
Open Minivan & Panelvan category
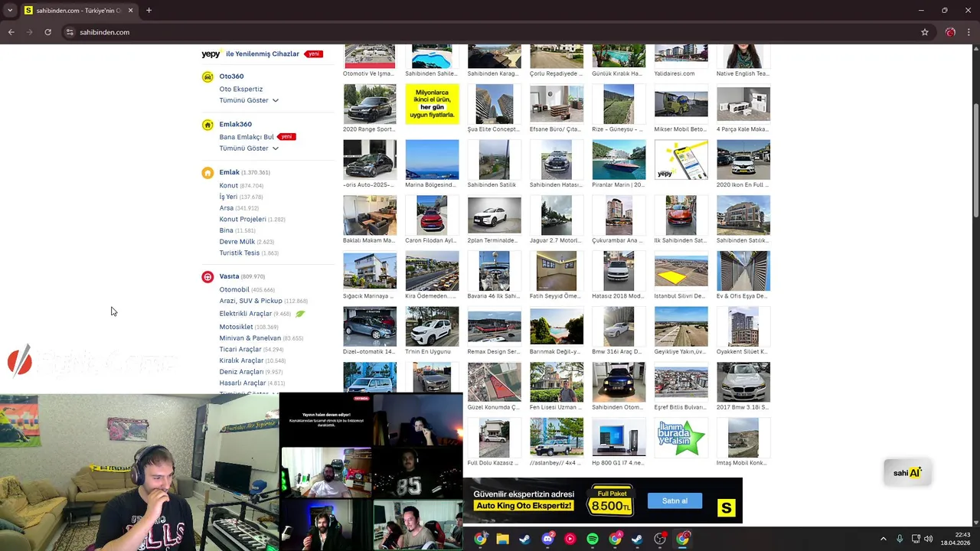click(x=250, y=338)
